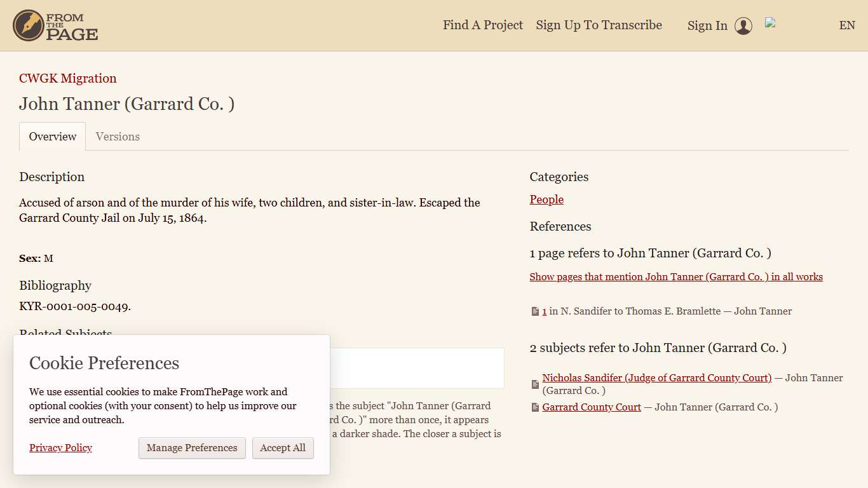Open Nicholas Sandifer subject link
This screenshot has height=488, width=868.
pyautogui.click(x=656, y=378)
